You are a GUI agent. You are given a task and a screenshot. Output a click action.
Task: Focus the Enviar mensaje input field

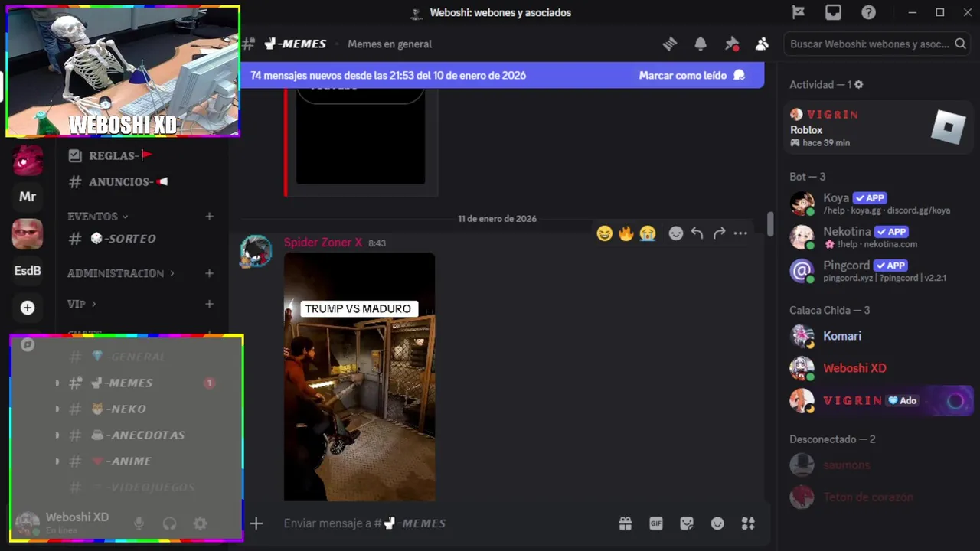[444, 523]
